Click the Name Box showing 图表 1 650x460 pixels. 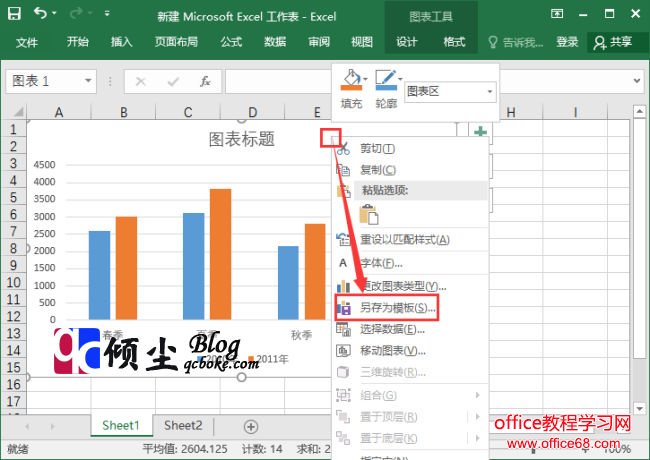pos(45,81)
